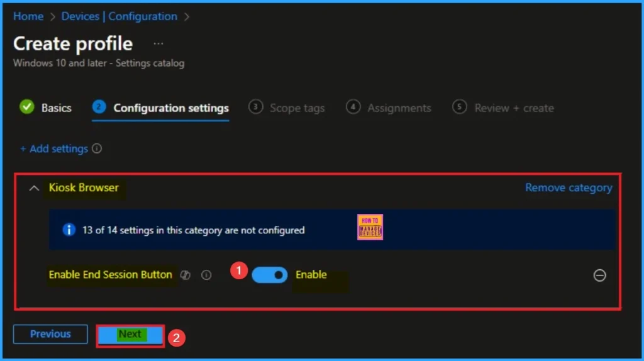The width and height of the screenshot is (644, 361).
Task: Click the How To Manage Devices logo
Action: tap(370, 227)
